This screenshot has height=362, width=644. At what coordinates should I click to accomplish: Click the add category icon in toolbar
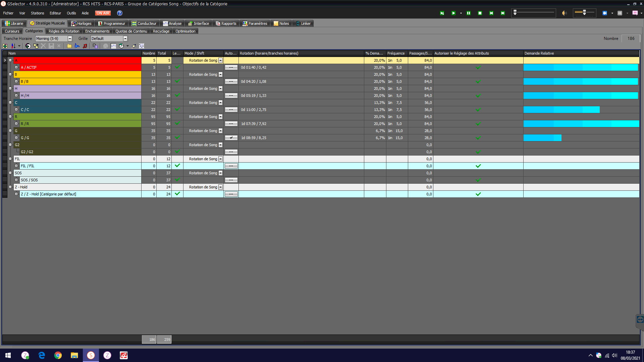(x=5, y=46)
